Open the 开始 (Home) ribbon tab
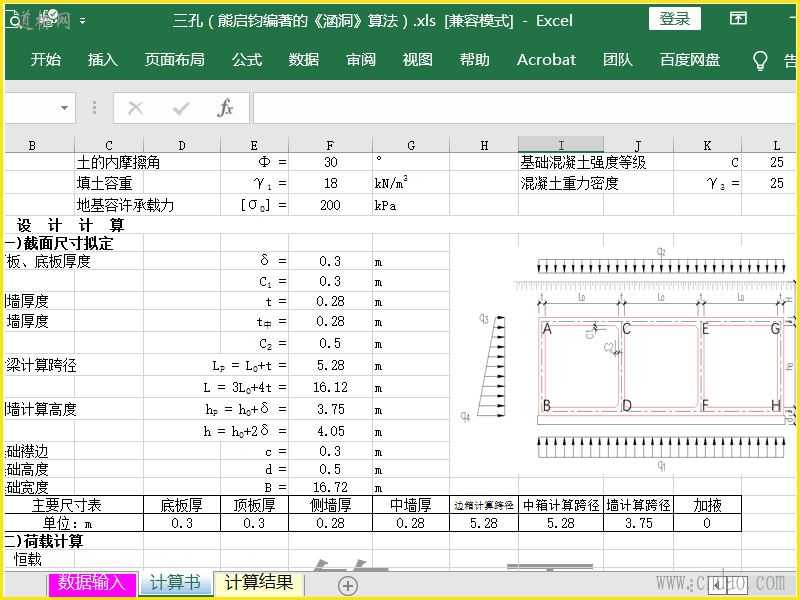Screen dimensions: 800x600 [x=45, y=60]
